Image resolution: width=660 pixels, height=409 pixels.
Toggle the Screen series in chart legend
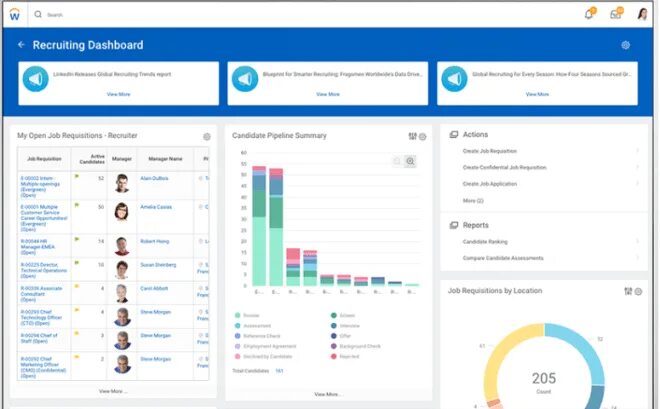click(x=343, y=315)
